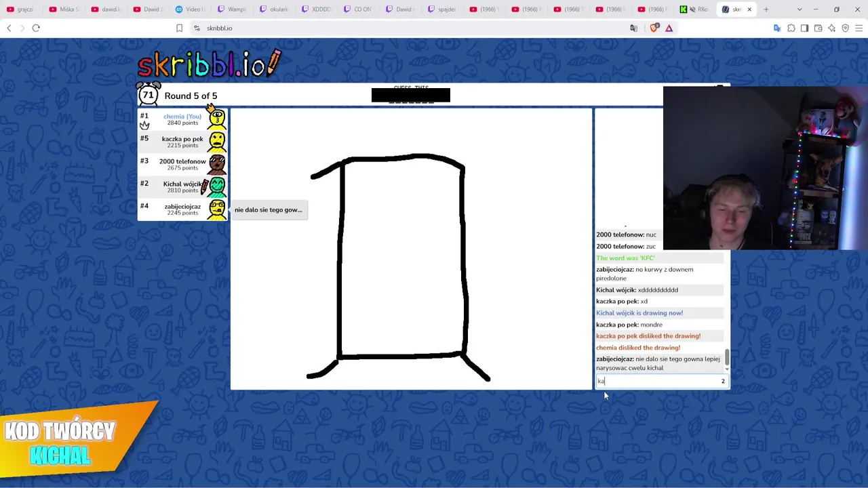Focus the chat guess input field

point(661,381)
